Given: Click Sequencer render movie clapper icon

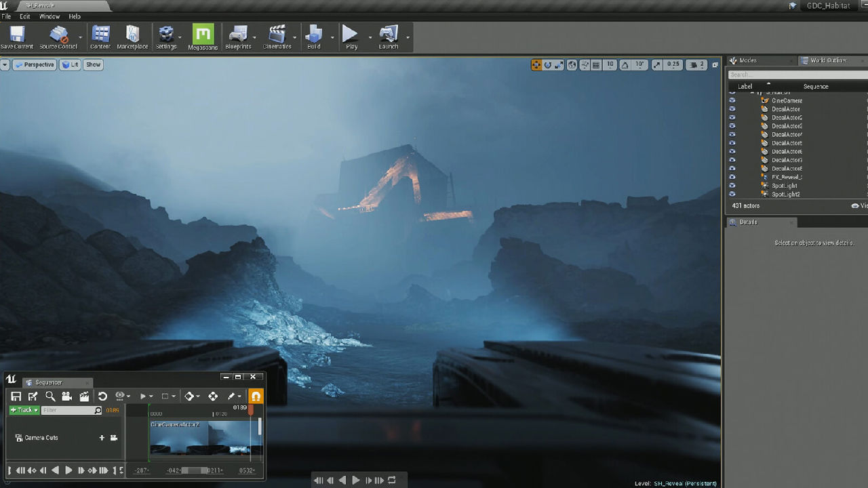Looking at the screenshot, I should pos(84,396).
